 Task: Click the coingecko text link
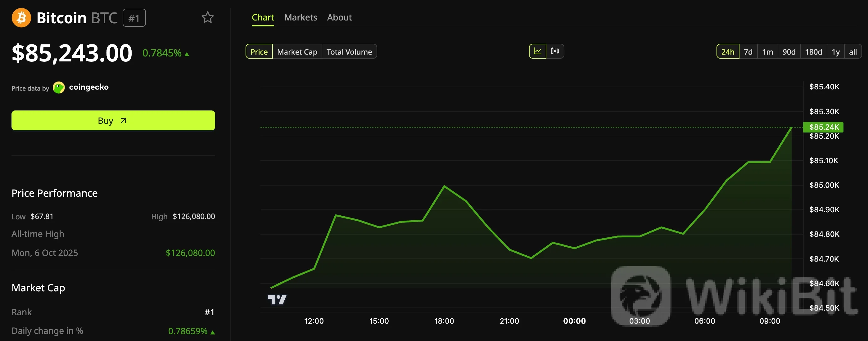(88, 87)
